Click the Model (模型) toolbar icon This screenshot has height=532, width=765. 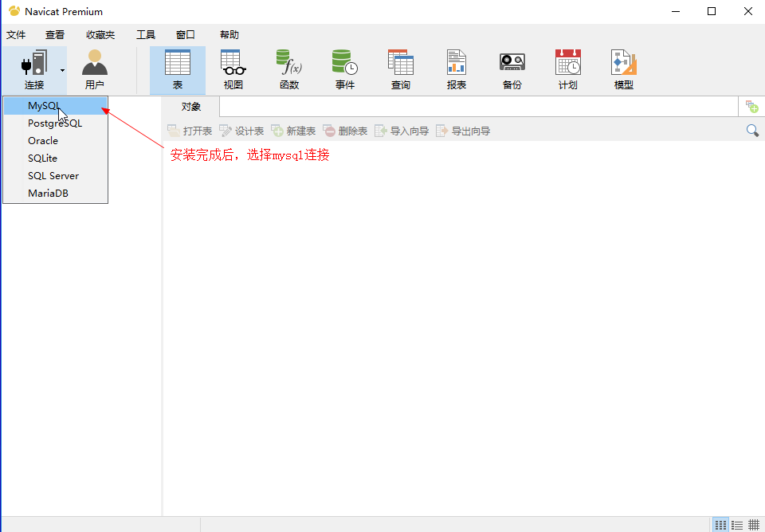point(623,69)
